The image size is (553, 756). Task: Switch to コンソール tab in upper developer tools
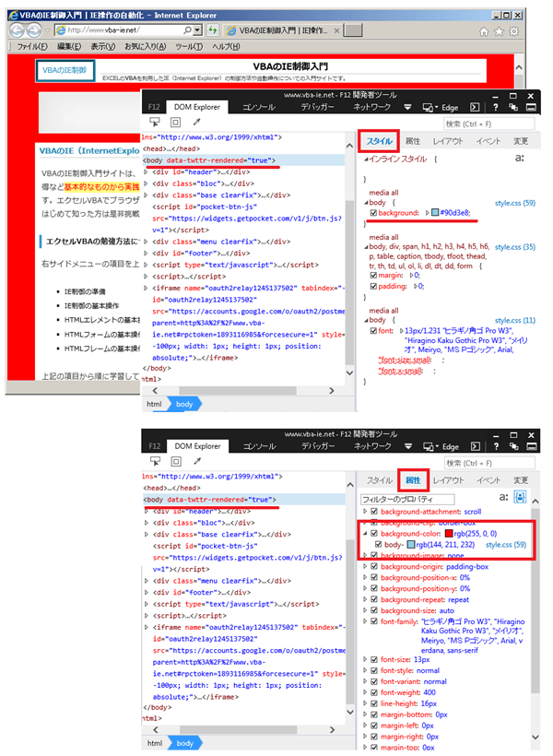(258, 107)
